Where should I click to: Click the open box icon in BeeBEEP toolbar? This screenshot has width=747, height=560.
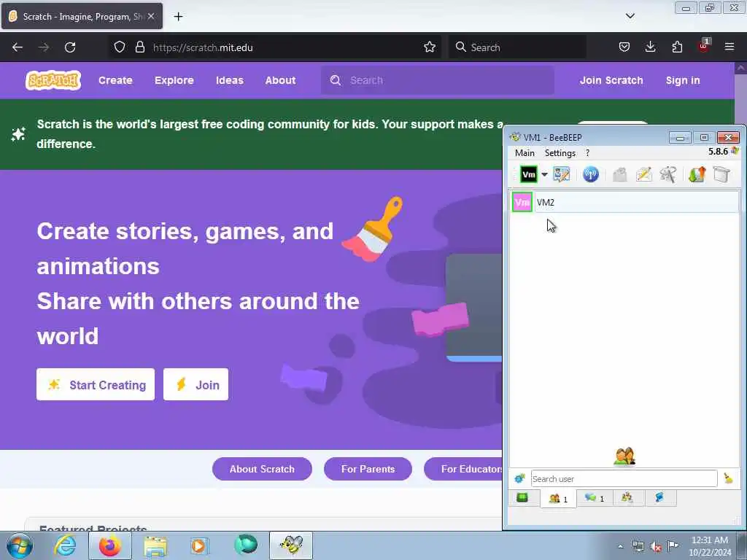click(721, 174)
